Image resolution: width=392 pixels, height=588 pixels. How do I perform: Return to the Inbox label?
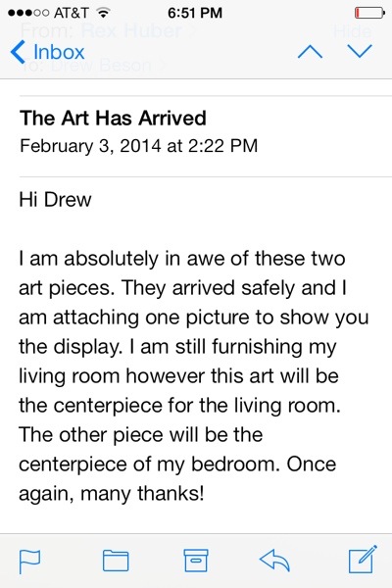(x=59, y=52)
